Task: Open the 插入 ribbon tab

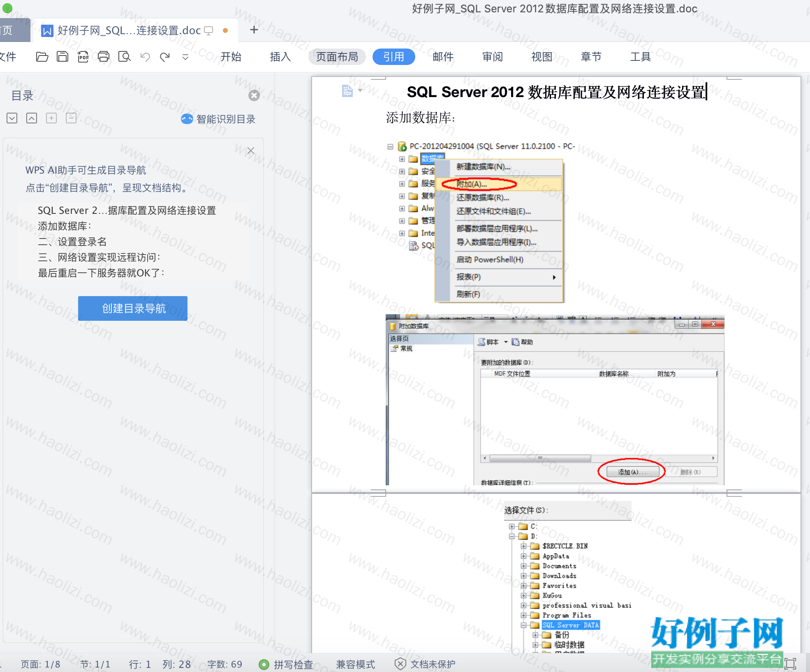Action: pyautogui.click(x=280, y=57)
